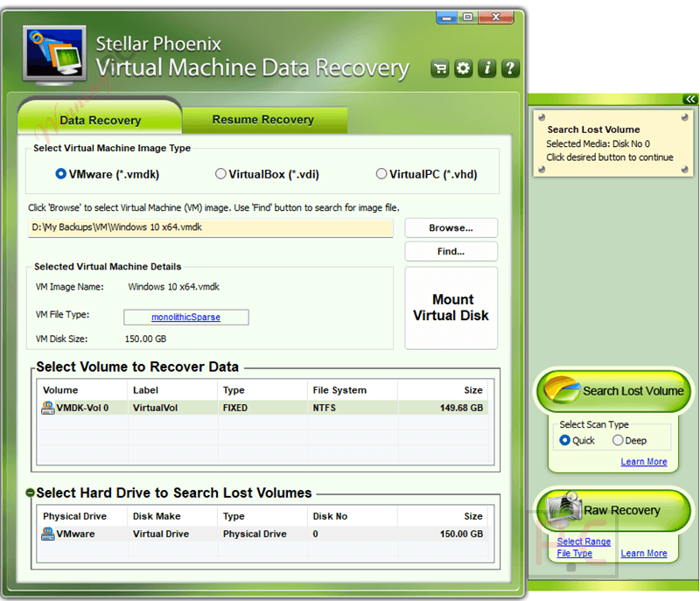Image resolution: width=700 pixels, height=601 pixels.
Task: Select the NTFS file system cell
Action: pyautogui.click(x=324, y=408)
